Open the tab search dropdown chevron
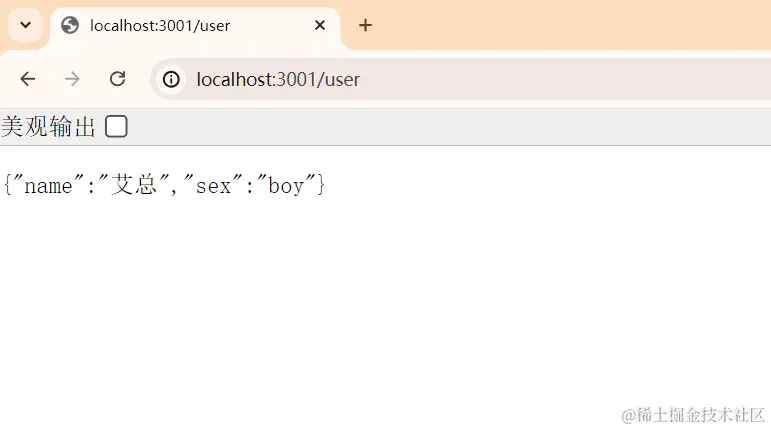 pyautogui.click(x=26, y=25)
